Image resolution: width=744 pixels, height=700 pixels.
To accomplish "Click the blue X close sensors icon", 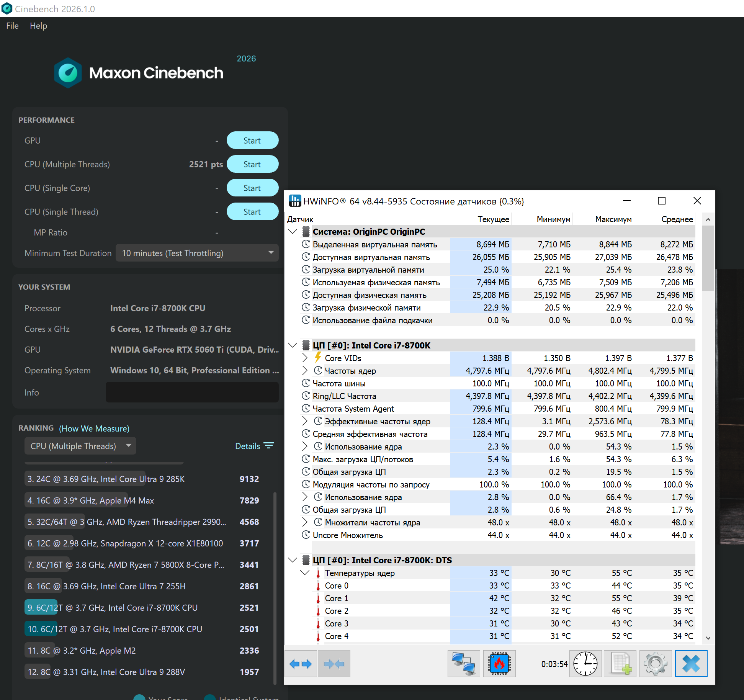I will (691, 664).
